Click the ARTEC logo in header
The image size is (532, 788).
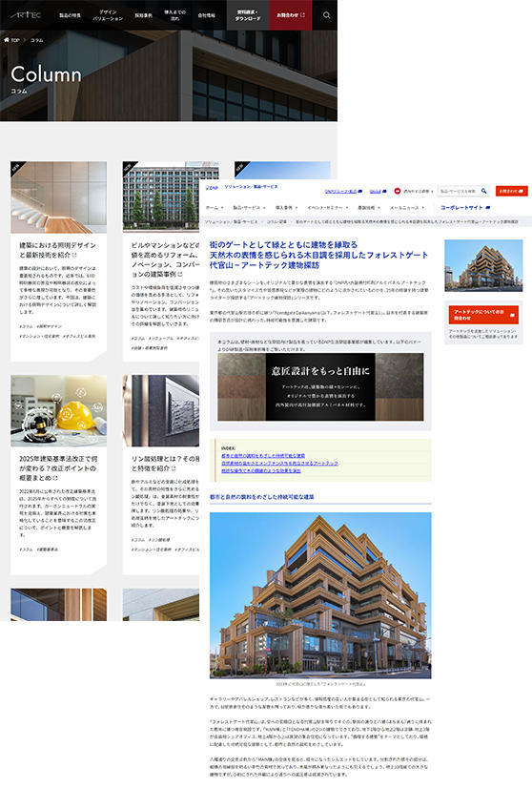pos(25,15)
